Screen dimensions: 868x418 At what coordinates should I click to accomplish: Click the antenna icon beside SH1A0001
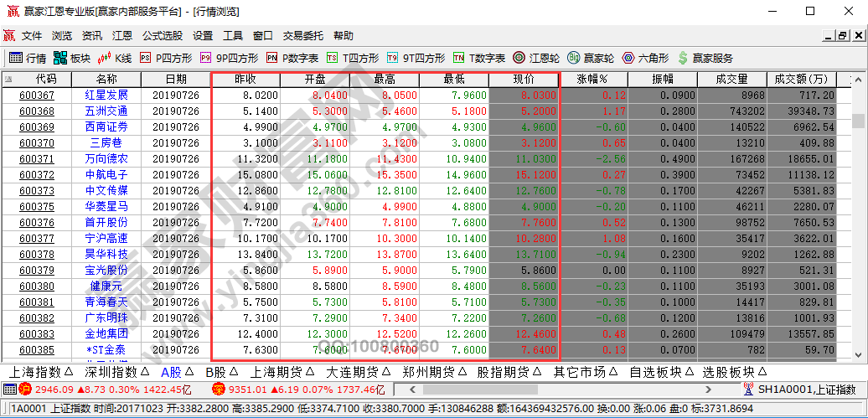tap(747, 390)
